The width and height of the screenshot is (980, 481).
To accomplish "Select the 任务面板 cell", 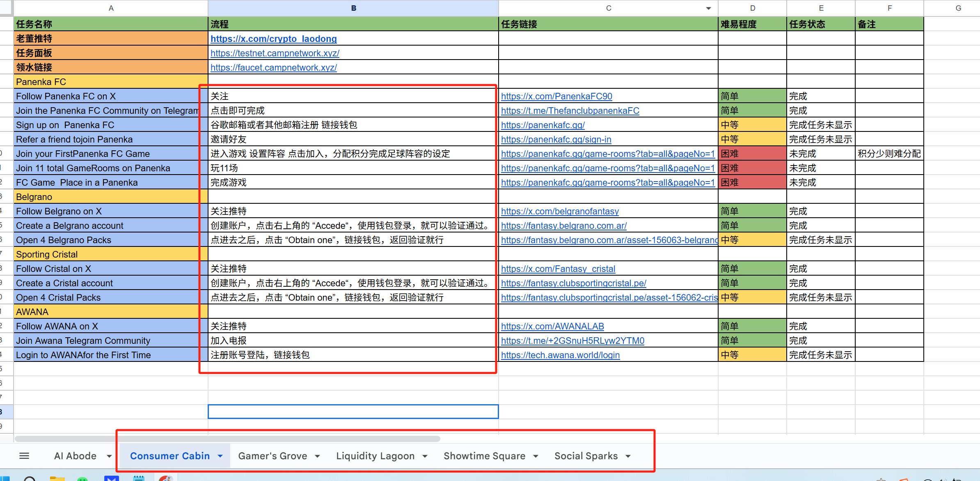I will coord(111,53).
